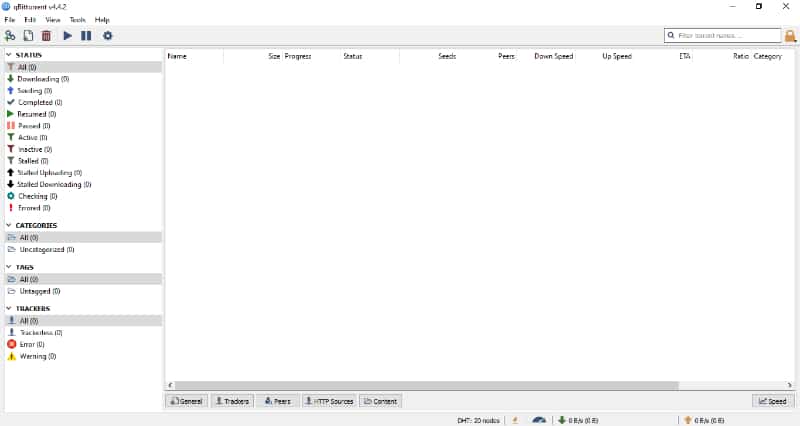Collapse the STATUS section

pyautogui.click(x=9, y=54)
